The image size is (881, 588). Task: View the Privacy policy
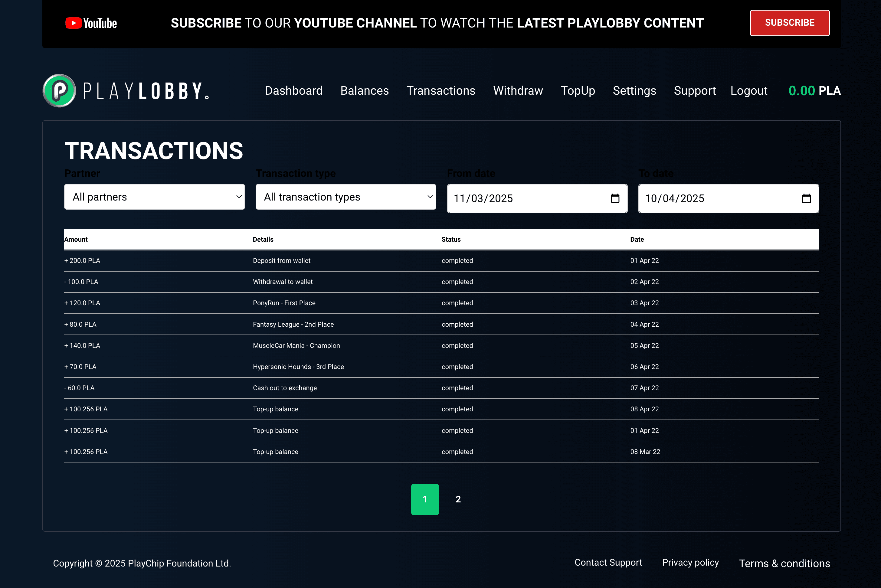pos(690,562)
